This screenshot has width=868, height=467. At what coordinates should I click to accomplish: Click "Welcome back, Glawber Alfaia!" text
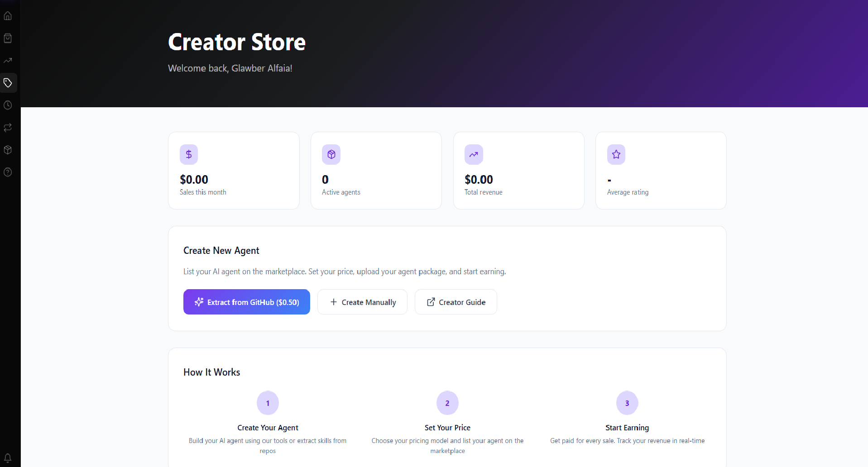point(230,68)
